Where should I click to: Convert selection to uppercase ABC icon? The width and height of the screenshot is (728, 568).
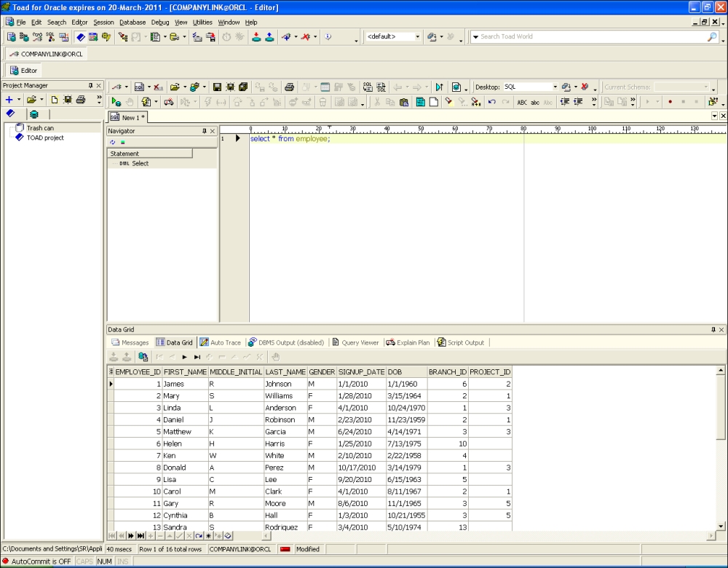tap(522, 102)
